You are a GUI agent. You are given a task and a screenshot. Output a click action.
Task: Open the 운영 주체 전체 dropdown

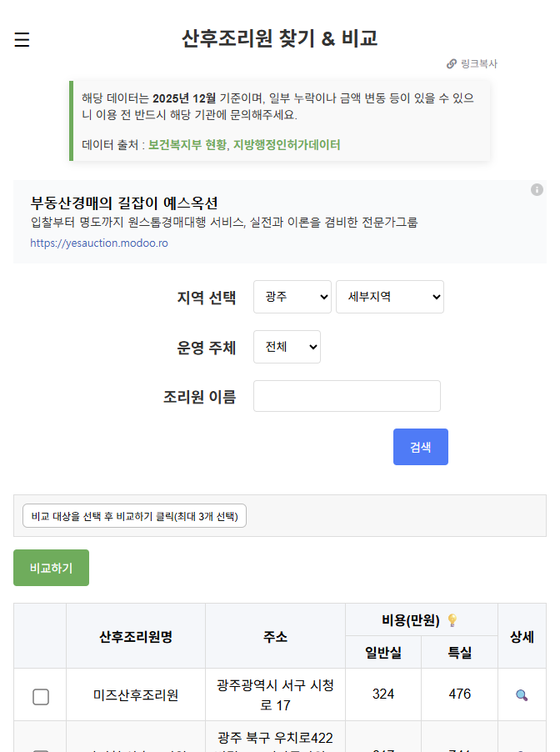287,347
